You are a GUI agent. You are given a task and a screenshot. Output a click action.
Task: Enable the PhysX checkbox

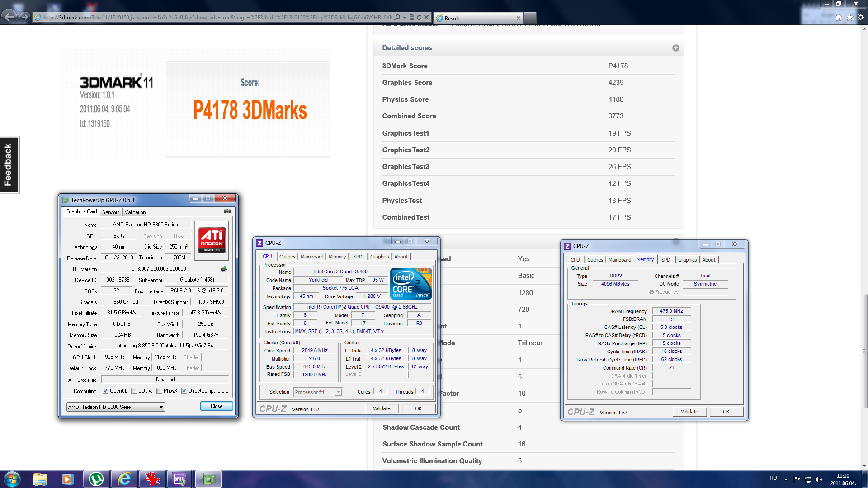point(160,391)
